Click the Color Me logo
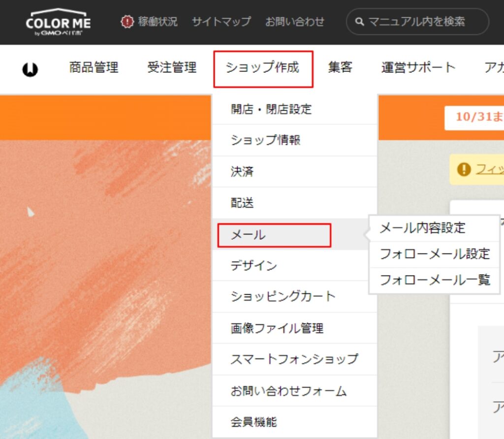 tap(58, 22)
